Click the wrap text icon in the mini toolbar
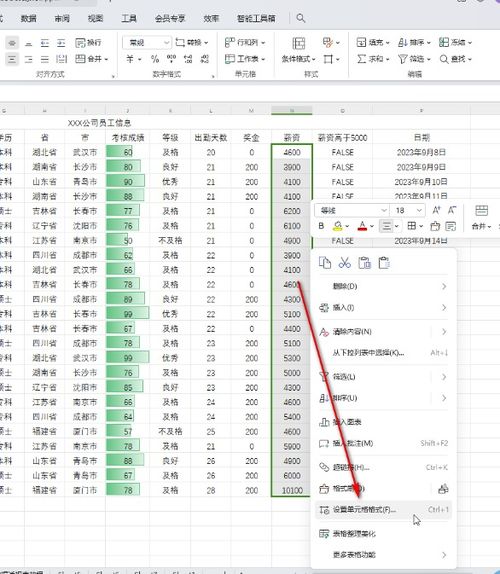500x574 pixels. point(451,226)
